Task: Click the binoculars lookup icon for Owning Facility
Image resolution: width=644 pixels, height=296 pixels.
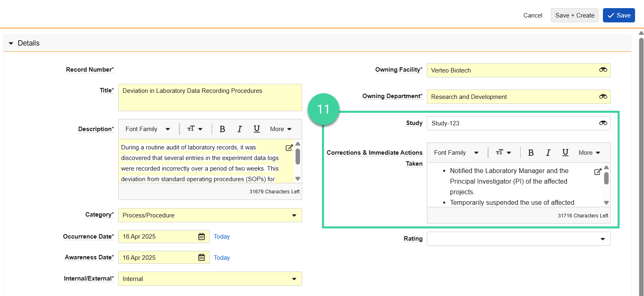Action: tap(603, 70)
